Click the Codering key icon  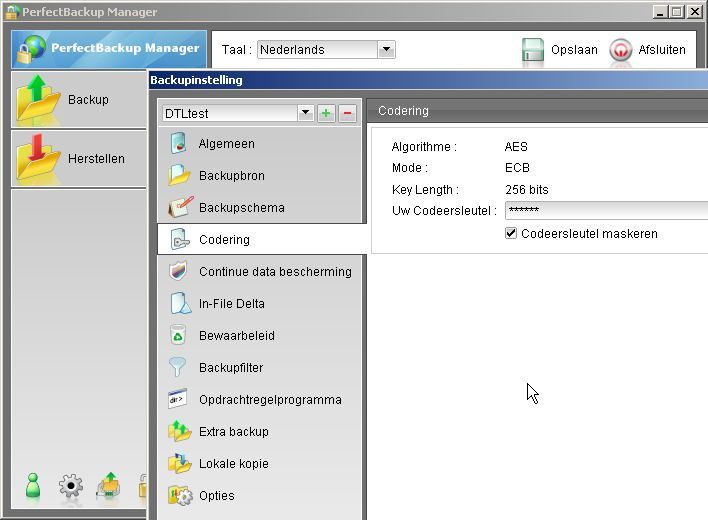coord(180,239)
